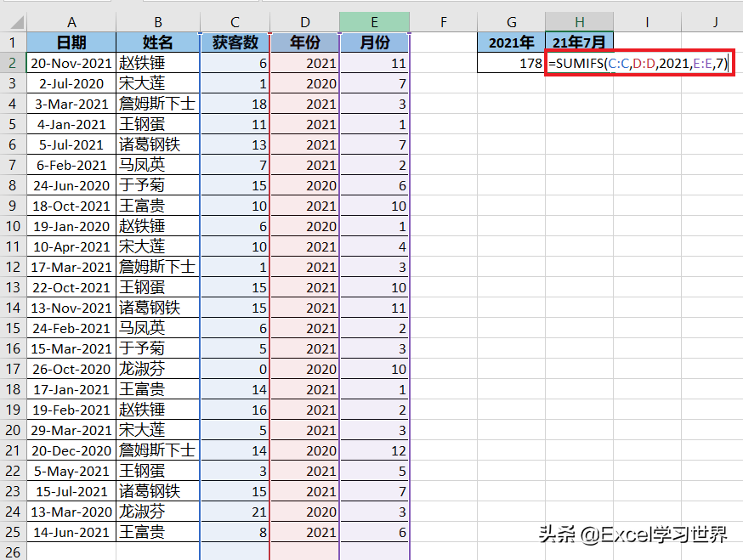743x560 pixels.
Task: Click date cell 29-Mar-2021
Action: [71, 430]
